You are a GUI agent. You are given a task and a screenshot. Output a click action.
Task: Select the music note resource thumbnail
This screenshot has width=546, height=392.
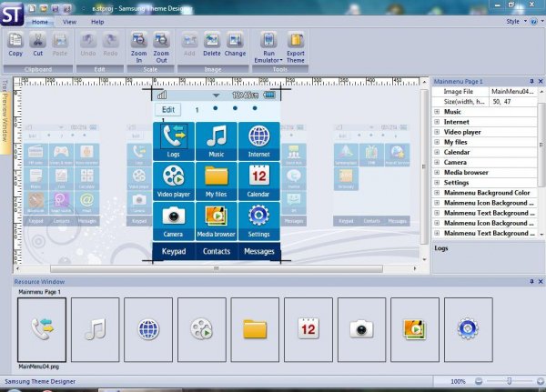pos(95,329)
